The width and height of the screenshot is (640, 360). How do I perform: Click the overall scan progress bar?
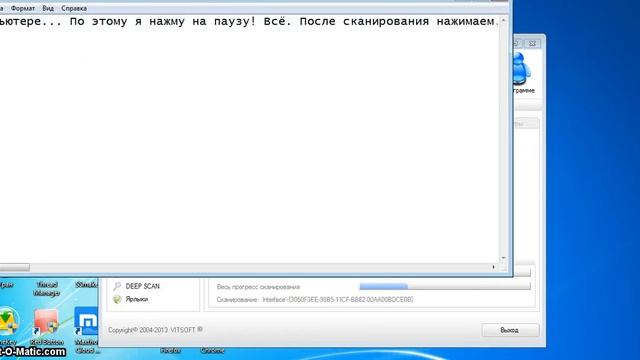coord(445,287)
